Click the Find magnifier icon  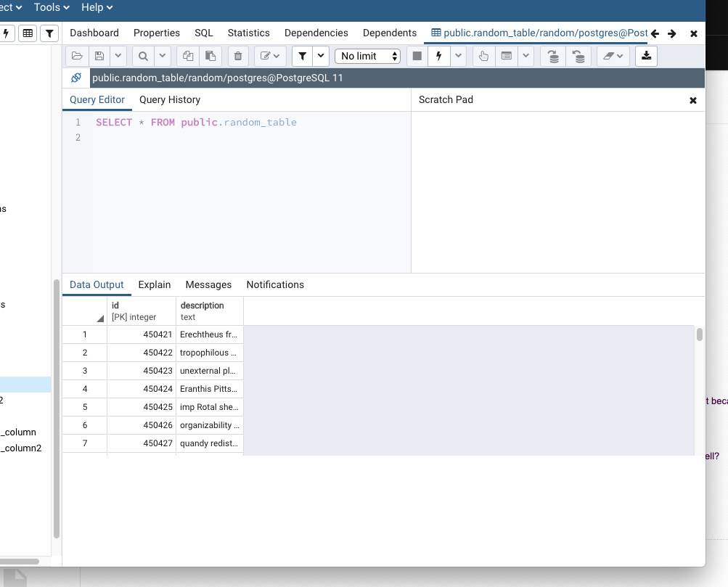143,56
